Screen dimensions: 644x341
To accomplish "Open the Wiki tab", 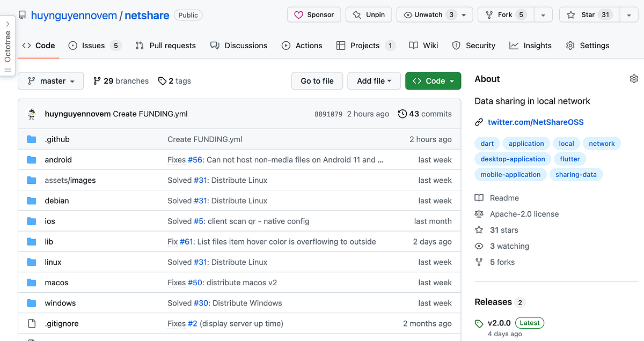I will (x=423, y=46).
